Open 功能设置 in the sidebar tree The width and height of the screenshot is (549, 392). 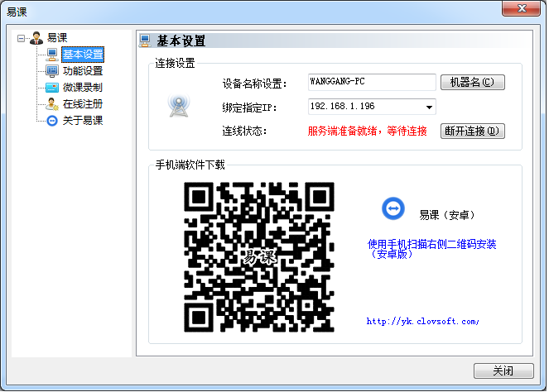[83, 71]
